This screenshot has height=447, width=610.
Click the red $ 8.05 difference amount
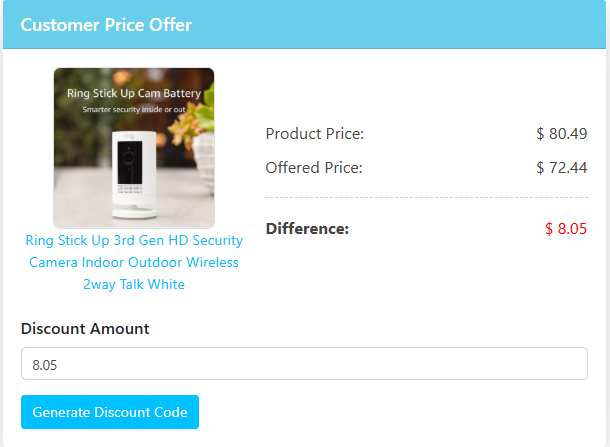(x=566, y=229)
